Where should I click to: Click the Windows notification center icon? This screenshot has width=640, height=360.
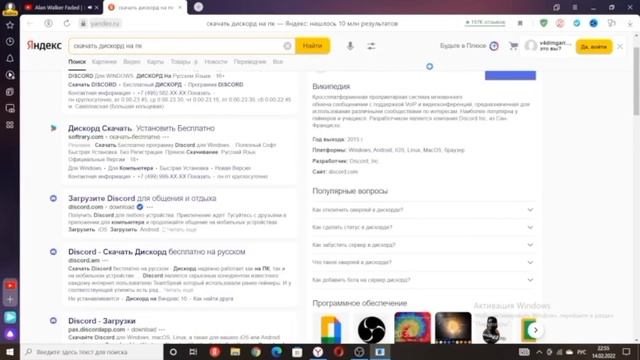pyautogui.click(x=627, y=352)
